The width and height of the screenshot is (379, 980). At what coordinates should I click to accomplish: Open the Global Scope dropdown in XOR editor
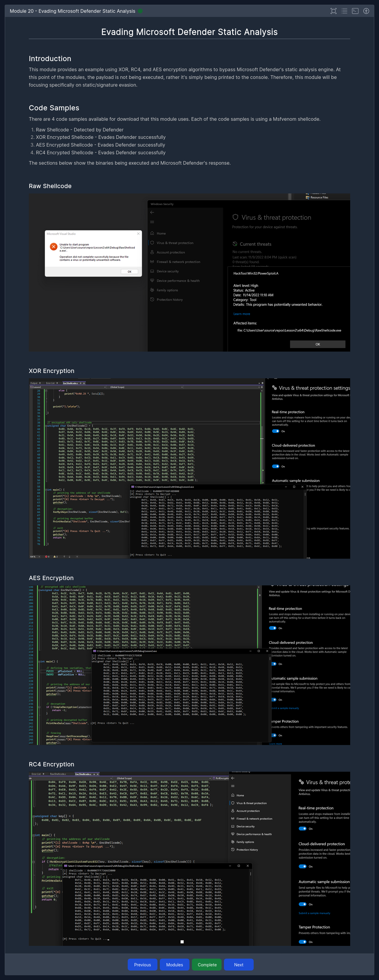click(x=146, y=387)
